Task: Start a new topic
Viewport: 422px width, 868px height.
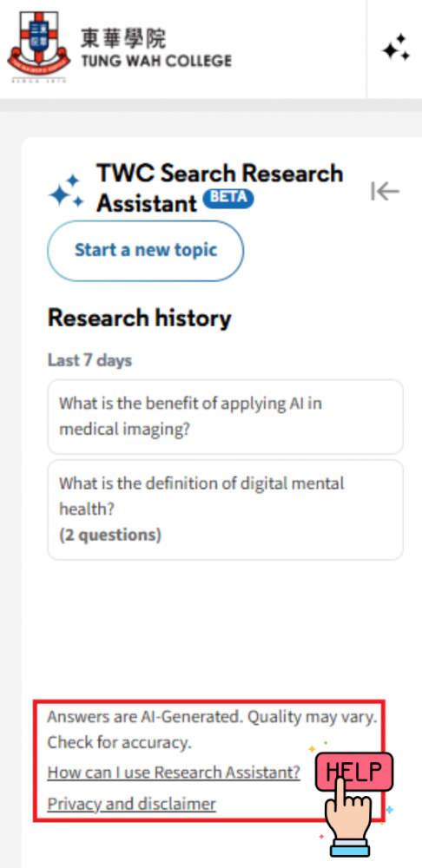Action: [146, 251]
